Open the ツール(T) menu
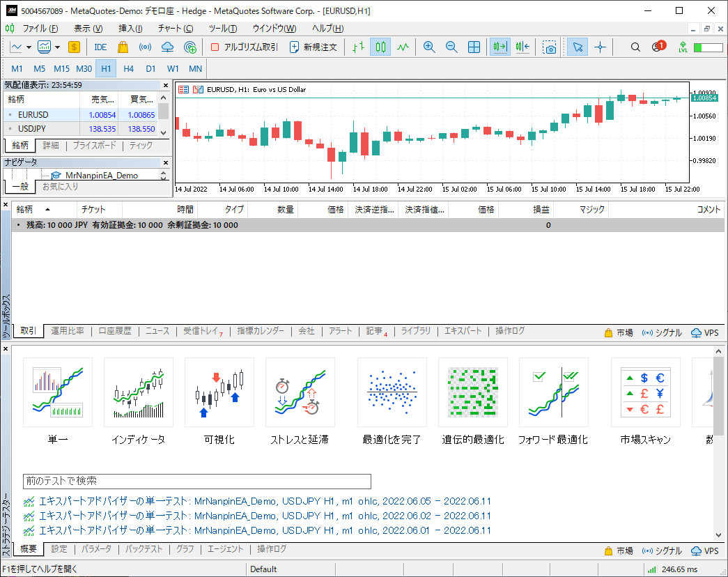The height and width of the screenshot is (577, 728). pos(223,29)
